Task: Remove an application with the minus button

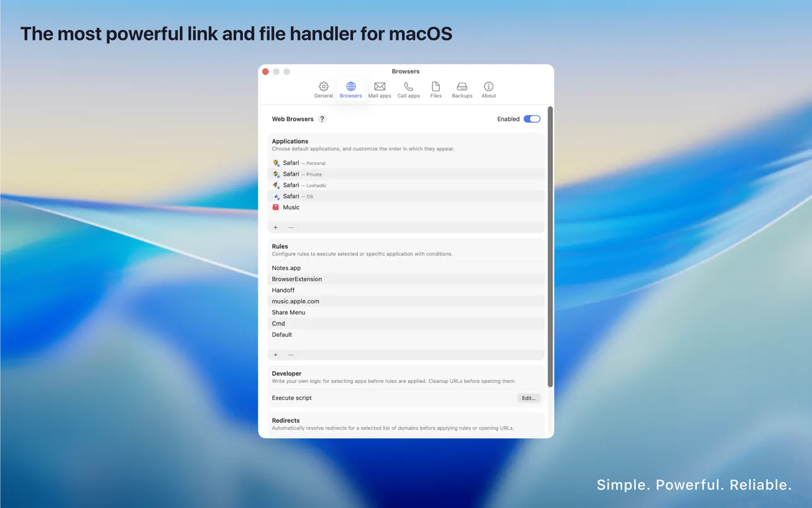Action: (x=290, y=227)
